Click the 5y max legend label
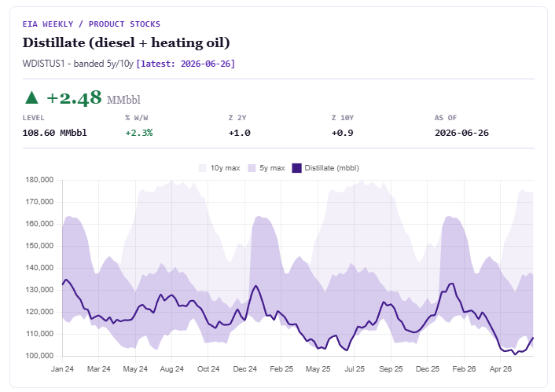Screen dimensions: 555x392 [272, 168]
